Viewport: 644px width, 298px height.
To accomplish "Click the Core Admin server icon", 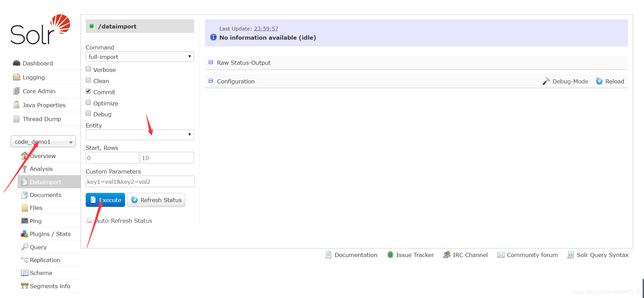I will click(x=16, y=91).
